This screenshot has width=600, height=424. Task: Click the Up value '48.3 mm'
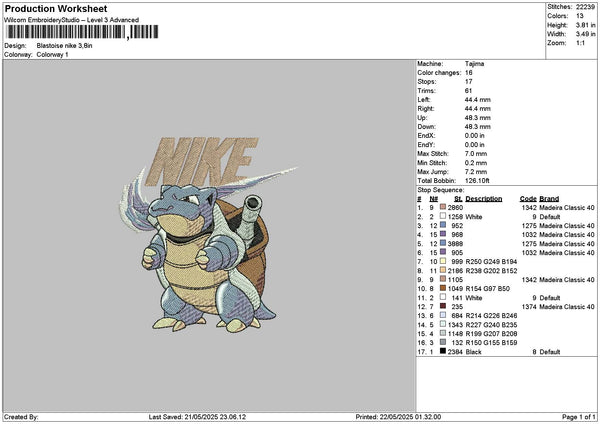tap(478, 117)
